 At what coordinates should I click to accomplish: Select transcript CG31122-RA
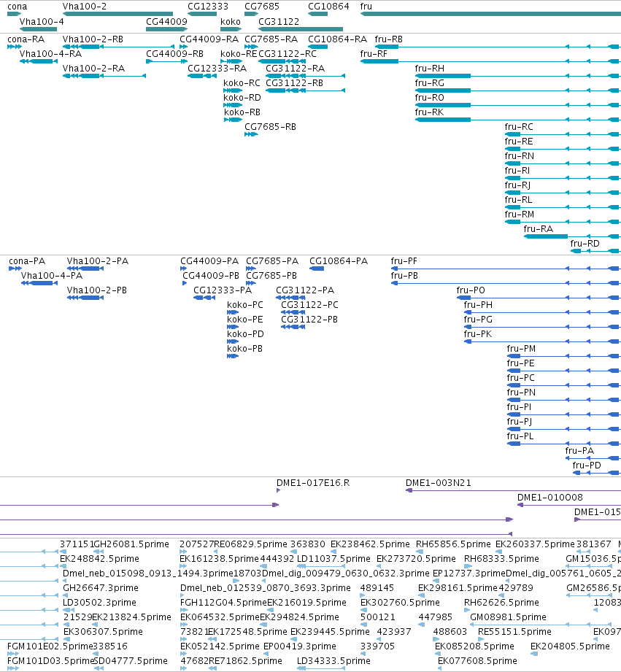(296, 69)
